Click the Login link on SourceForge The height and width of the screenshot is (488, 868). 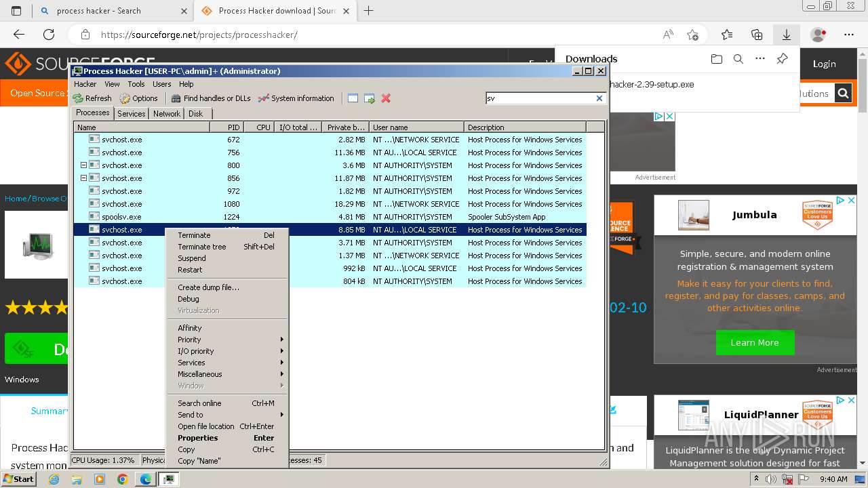coord(825,64)
